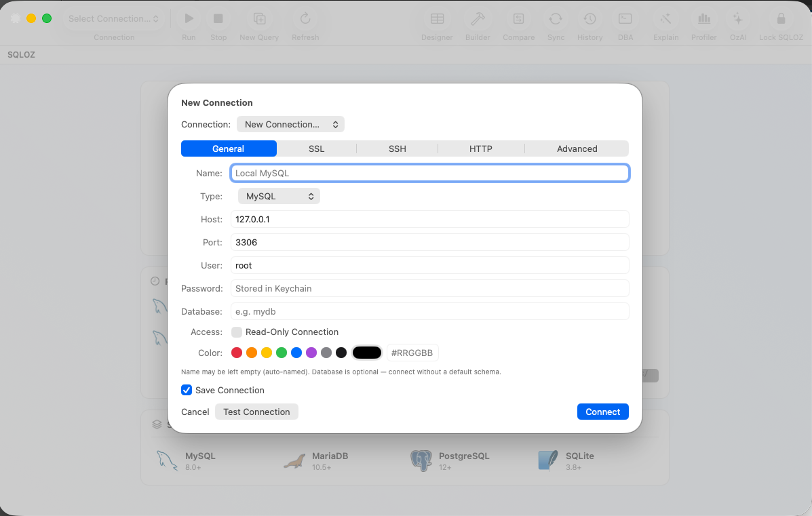
Task: Click the Run query play icon
Action: (x=189, y=18)
